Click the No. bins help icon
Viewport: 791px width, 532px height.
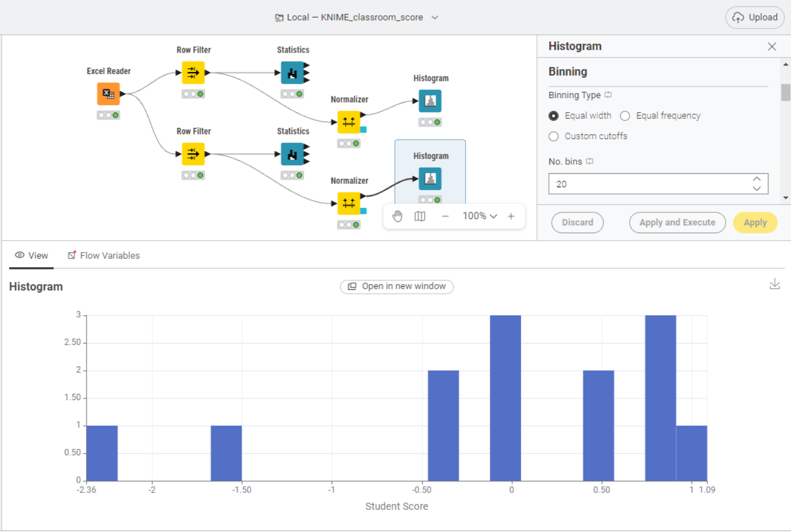(590, 161)
